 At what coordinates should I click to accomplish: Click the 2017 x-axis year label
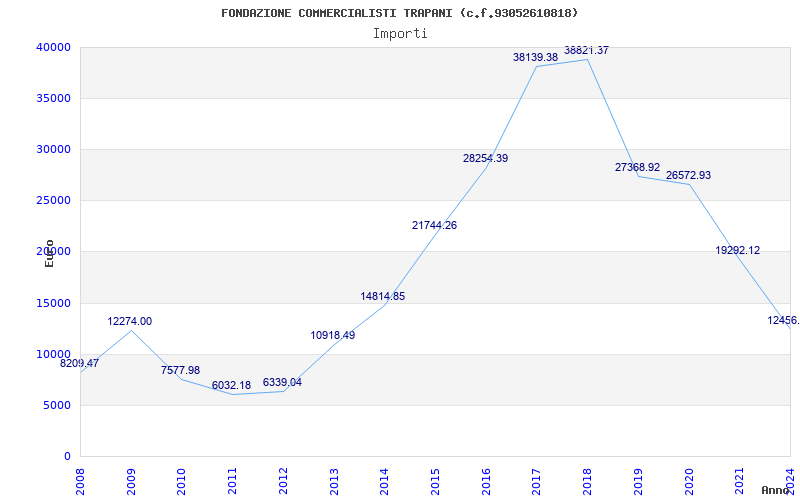(x=536, y=482)
